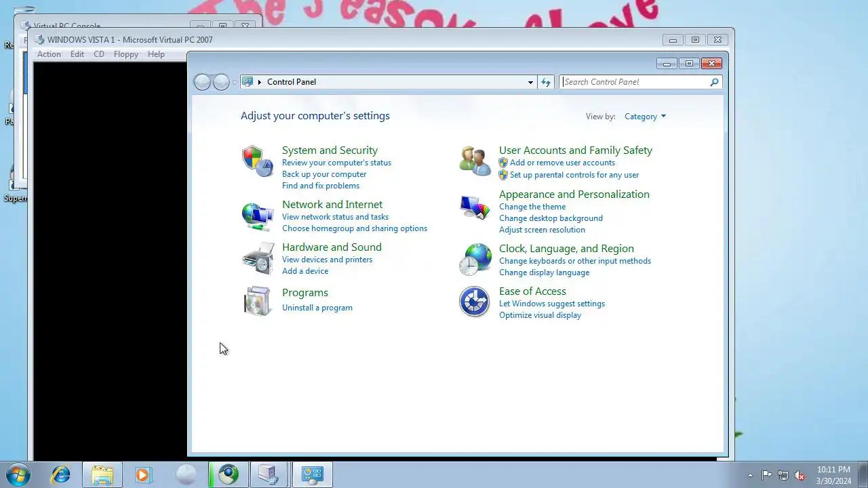
Task: Open the Back up your computer link
Action: 324,174
